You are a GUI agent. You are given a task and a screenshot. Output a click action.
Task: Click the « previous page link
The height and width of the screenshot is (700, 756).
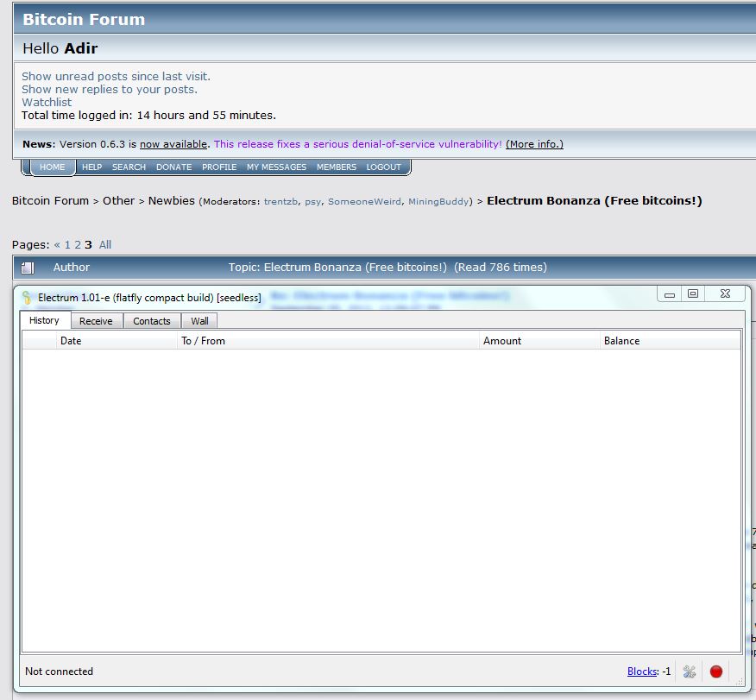click(57, 244)
